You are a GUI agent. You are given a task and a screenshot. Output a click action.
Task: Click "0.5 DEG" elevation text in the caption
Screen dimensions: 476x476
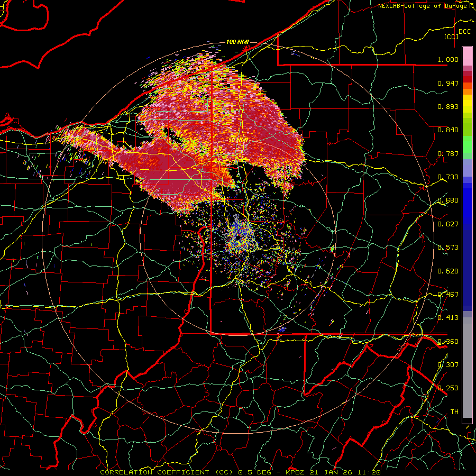(x=255, y=472)
